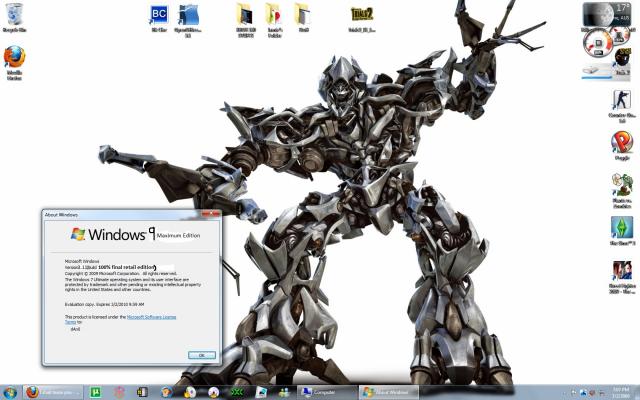Open the sunglasses character icon beside the gadgets
The width and height of the screenshot is (640, 400).
point(623,60)
